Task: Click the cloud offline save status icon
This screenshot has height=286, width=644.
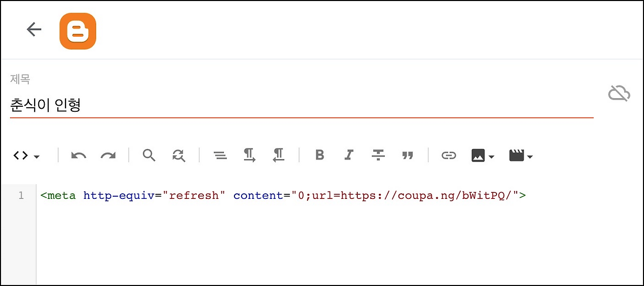Action: [619, 93]
